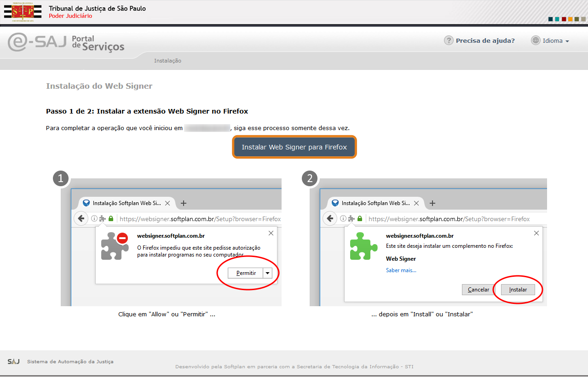Screen dimensions: 588x377
Task: Click the green padlock in step 2 address bar
Action: click(360, 219)
